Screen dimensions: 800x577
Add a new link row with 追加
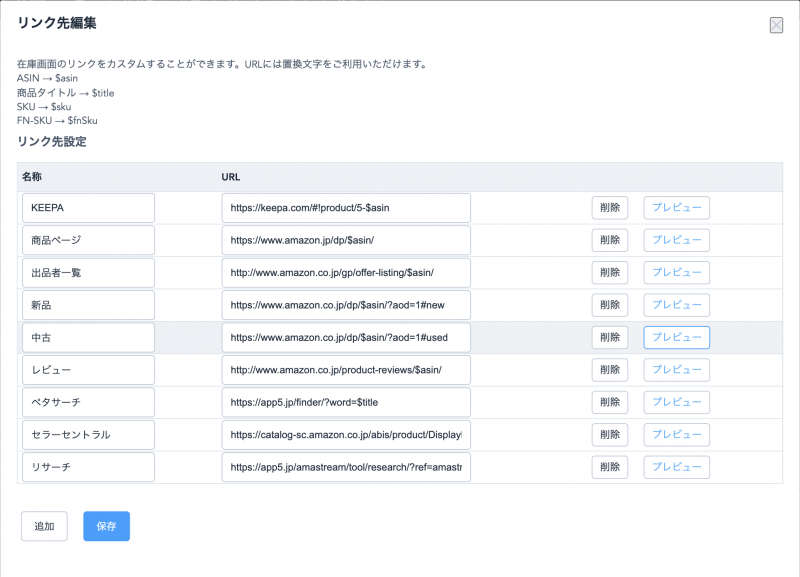[44, 526]
